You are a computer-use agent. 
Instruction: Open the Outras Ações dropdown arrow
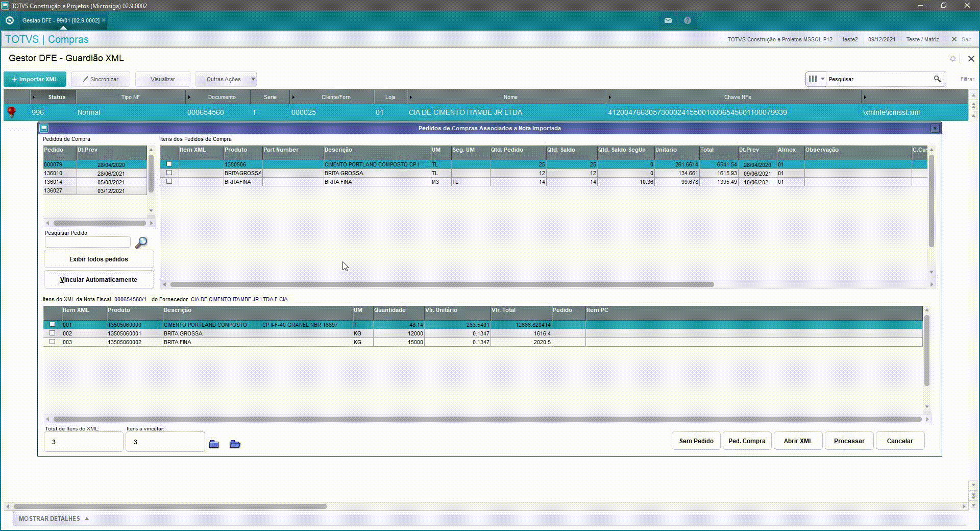point(253,79)
